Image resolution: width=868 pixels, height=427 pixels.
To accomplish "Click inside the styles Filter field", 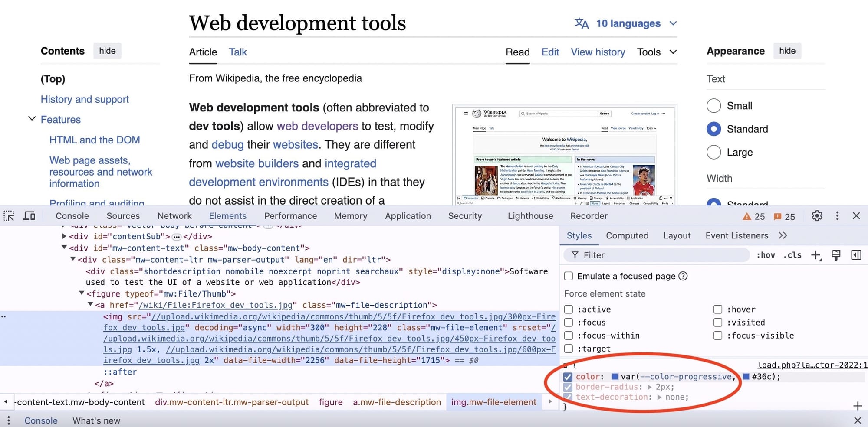I will (651, 255).
